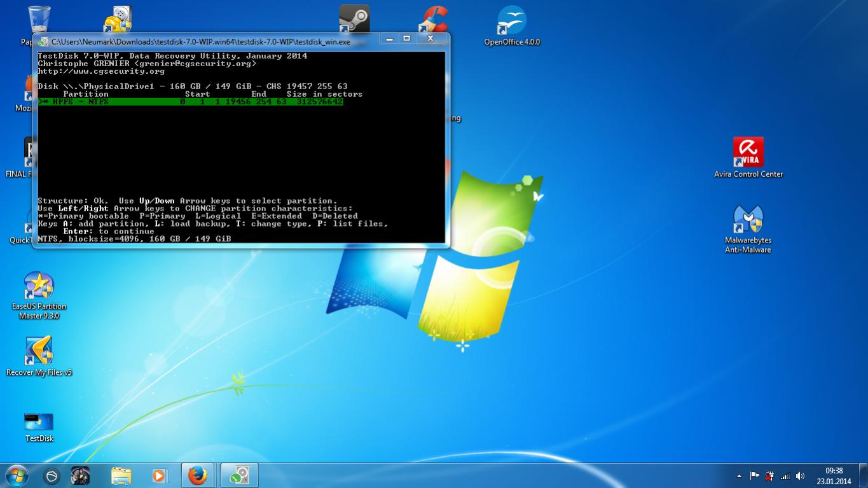
Task: Open Action Center flag icon
Action: click(755, 476)
